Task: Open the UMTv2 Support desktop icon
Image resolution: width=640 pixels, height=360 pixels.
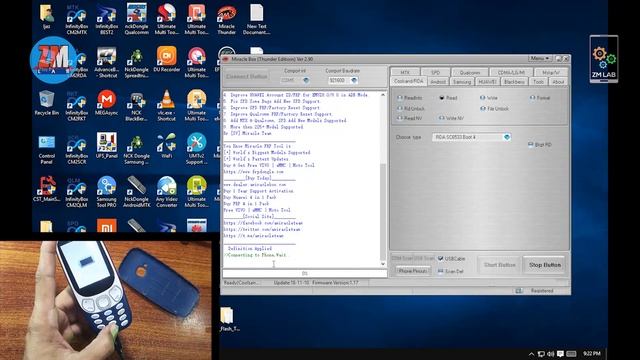Action: pyautogui.click(x=196, y=149)
